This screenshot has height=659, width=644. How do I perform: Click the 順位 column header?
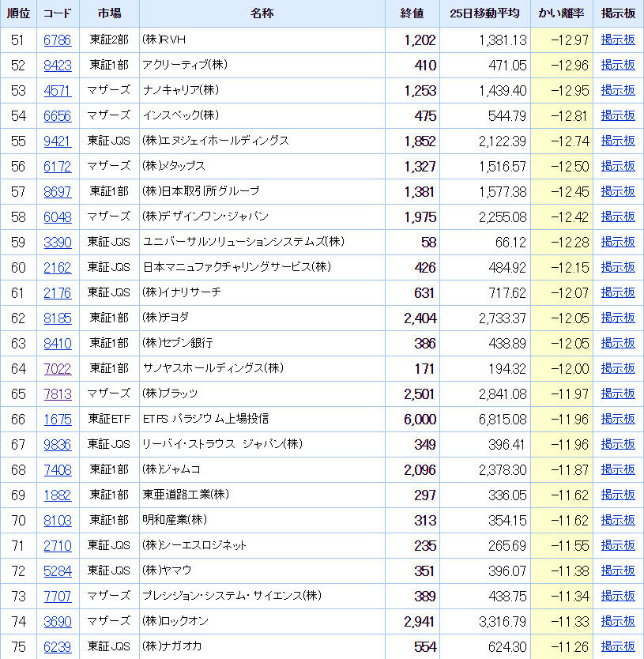click(x=18, y=13)
